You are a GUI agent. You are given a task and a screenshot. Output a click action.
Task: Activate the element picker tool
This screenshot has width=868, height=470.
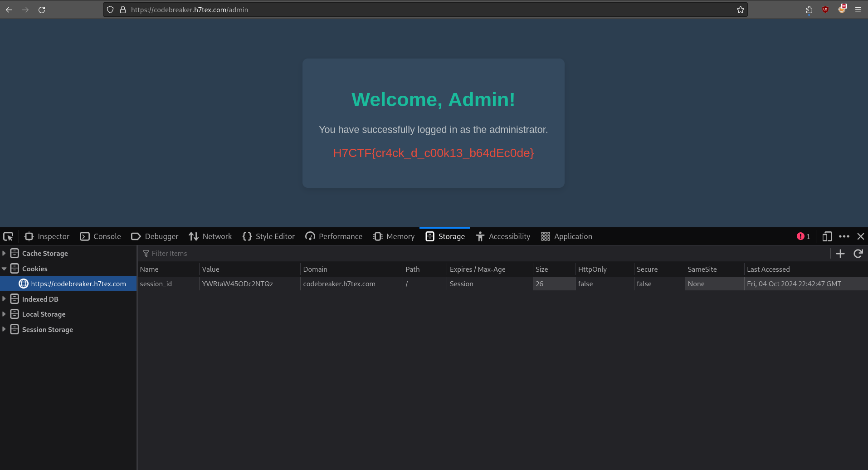coord(8,236)
